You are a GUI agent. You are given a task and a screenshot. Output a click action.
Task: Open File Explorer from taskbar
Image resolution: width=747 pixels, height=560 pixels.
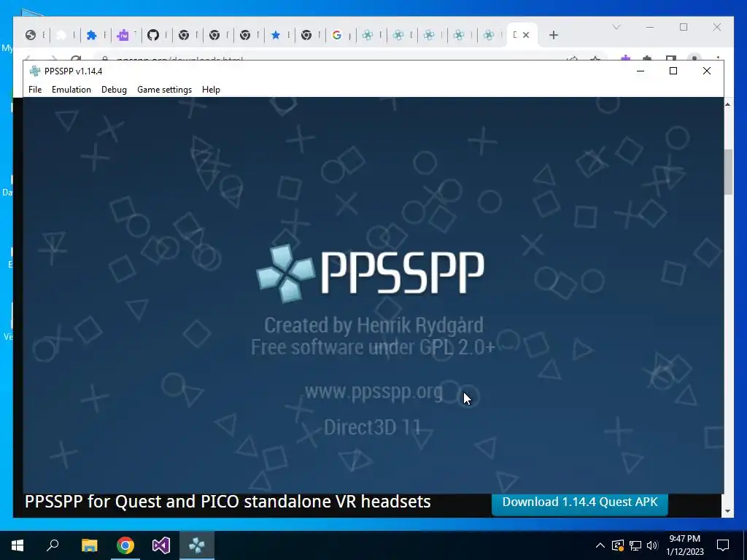(x=89, y=545)
